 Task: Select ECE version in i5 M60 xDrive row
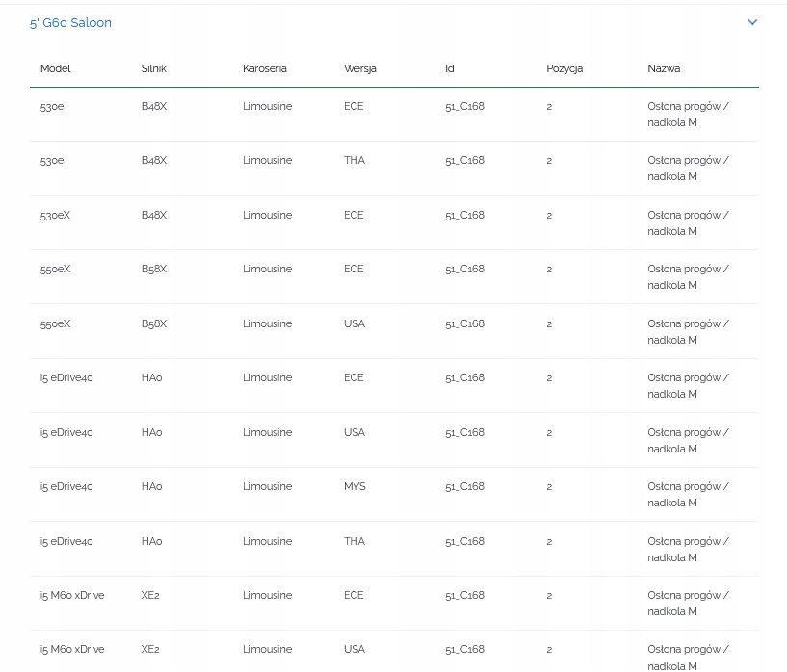pyautogui.click(x=354, y=595)
